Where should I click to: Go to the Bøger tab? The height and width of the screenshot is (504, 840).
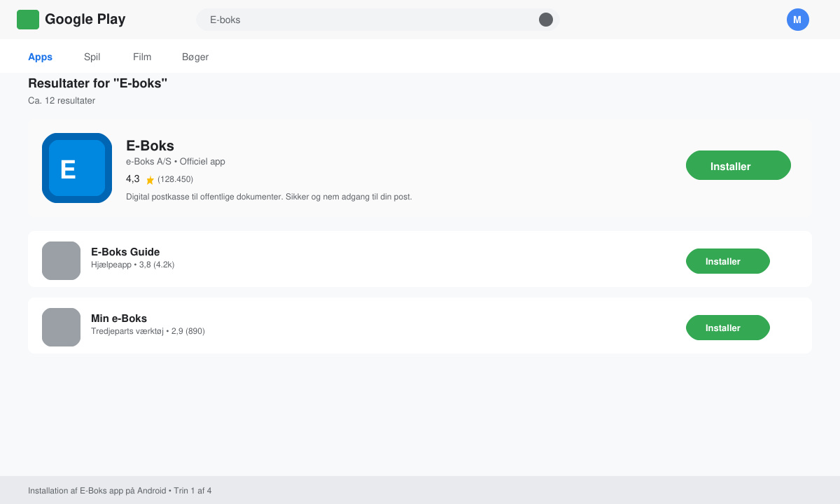point(195,57)
